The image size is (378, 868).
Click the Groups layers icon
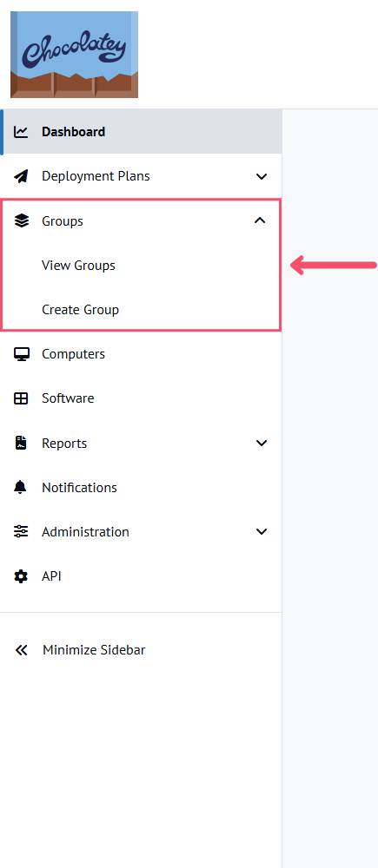tap(21, 220)
